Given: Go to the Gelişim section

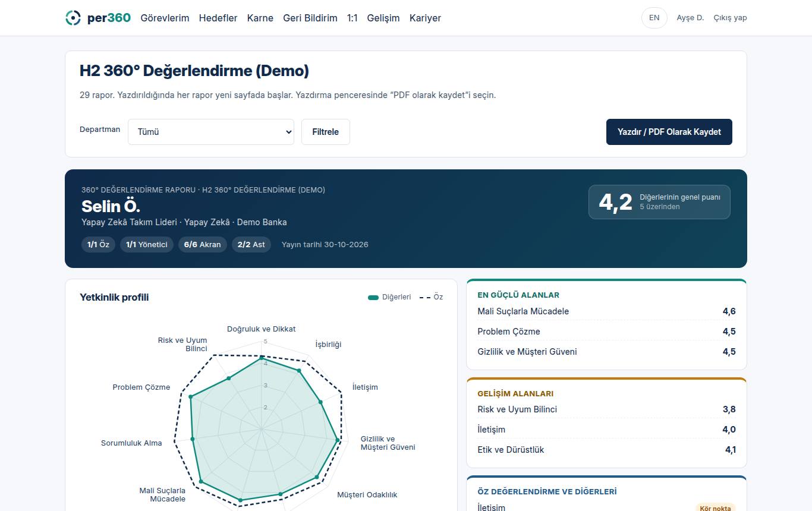Looking at the screenshot, I should [x=383, y=18].
